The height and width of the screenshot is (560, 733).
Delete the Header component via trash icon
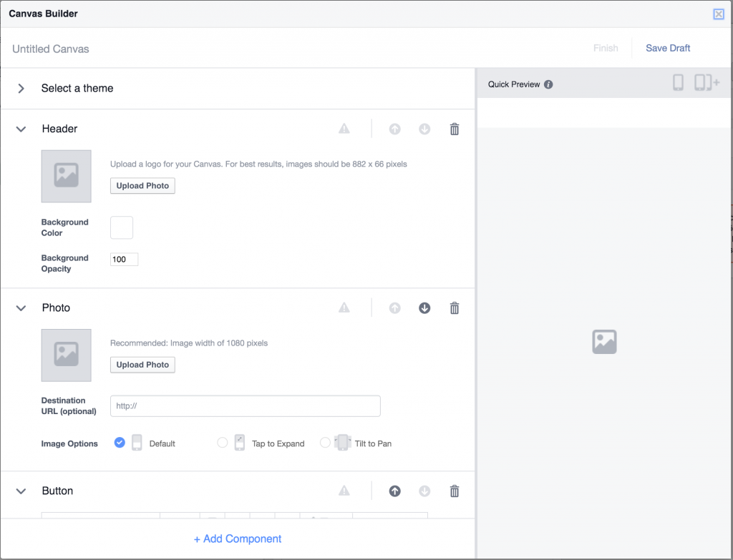point(454,129)
